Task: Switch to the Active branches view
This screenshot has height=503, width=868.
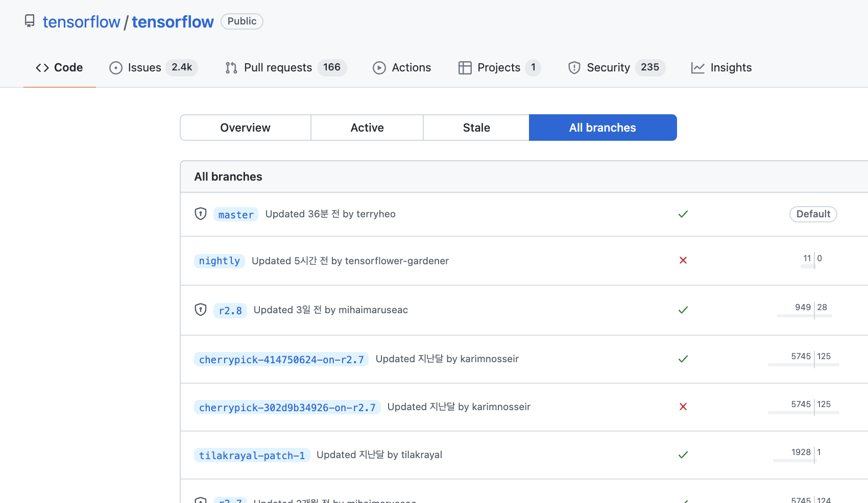Action: [x=367, y=128]
